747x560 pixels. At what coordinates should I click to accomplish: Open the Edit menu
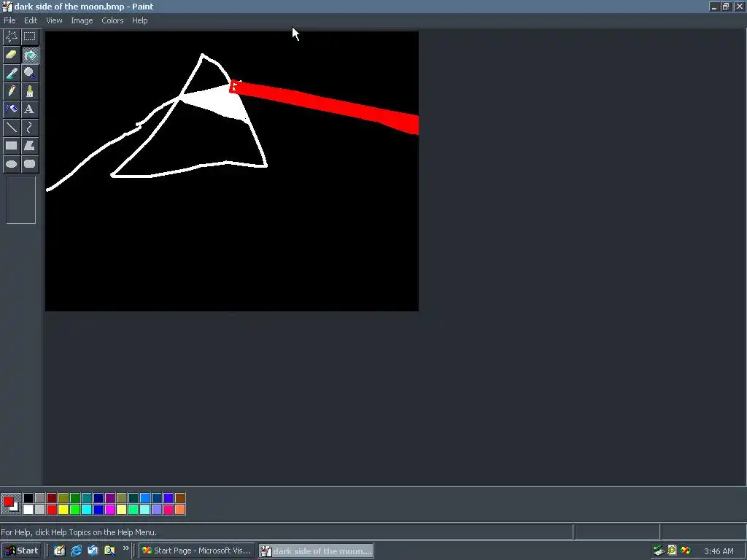pyautogui.click(x=31, y=20)
